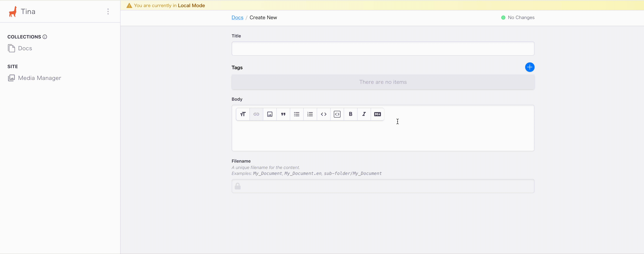Add a new tag item
644x254 pixels.
530,67
